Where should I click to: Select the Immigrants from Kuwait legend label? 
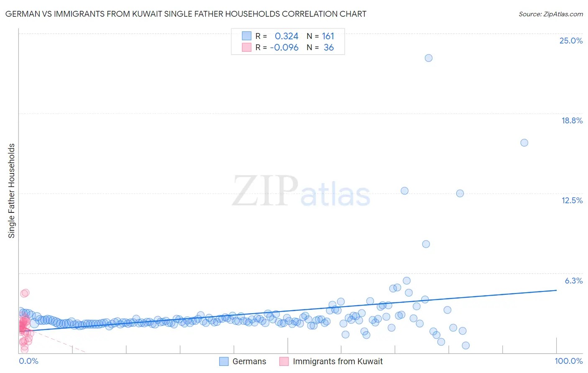338,361
